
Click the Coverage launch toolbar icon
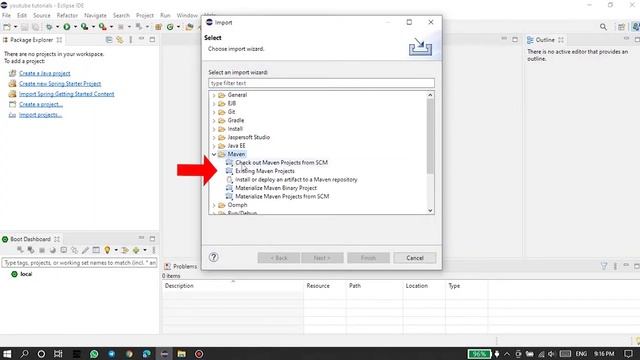(84, 27)
